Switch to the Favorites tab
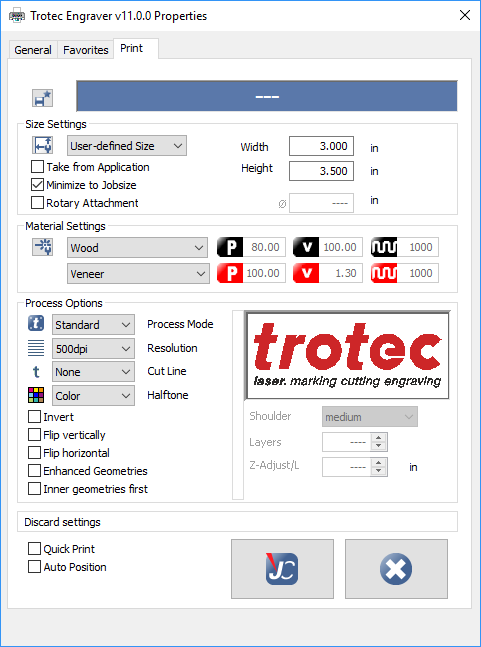 point(85,50)
